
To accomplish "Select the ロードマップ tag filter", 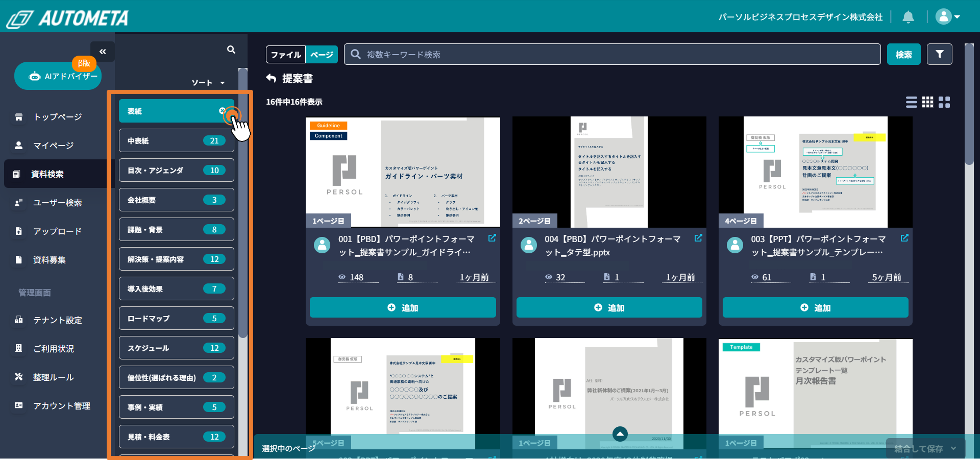I will [176, 318].
